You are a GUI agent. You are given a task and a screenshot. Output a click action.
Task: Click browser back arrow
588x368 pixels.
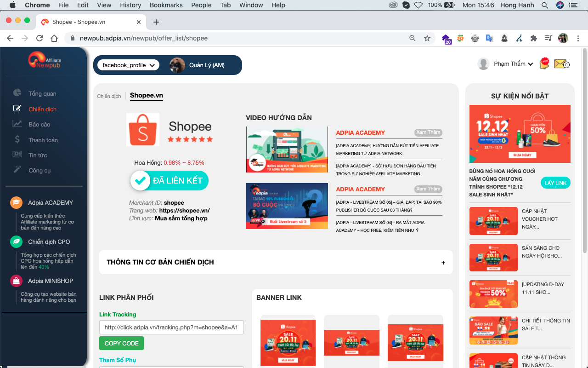click(10, 38)
